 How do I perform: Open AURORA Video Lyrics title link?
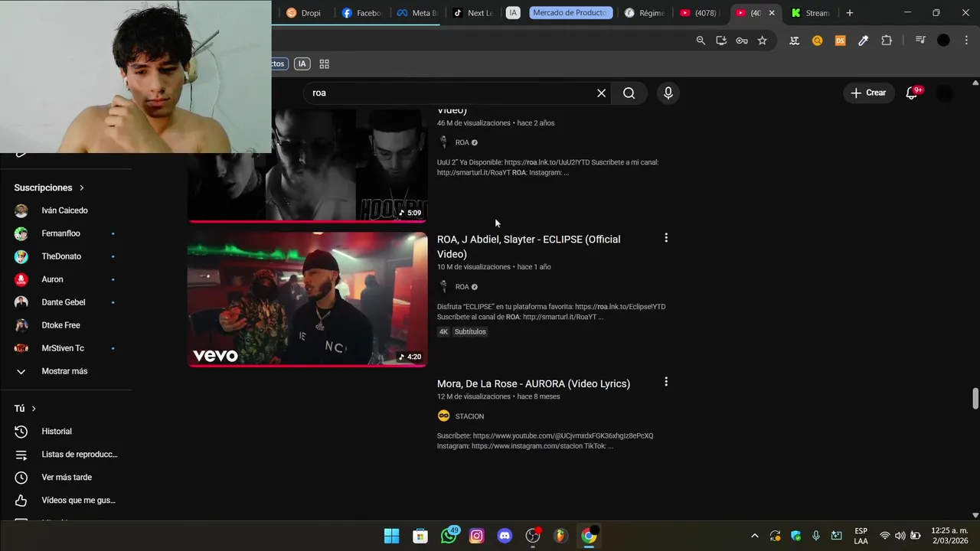(534, 383)
